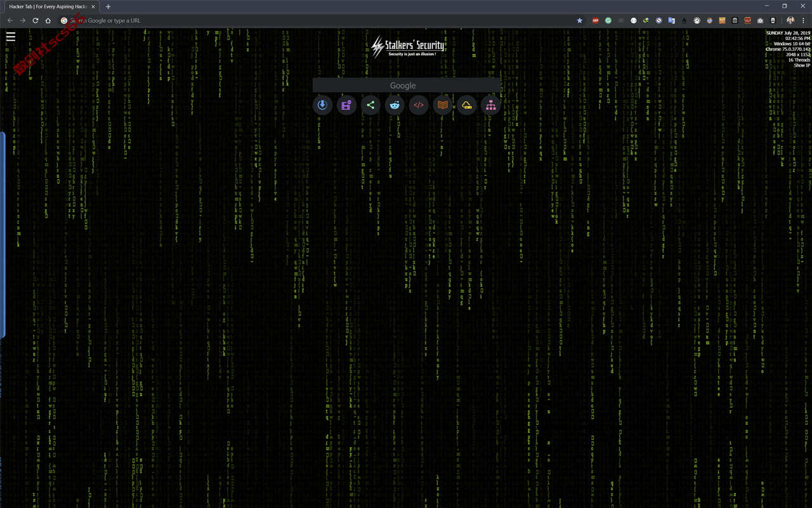The image size is (812, 508).
Task: Go to the Chrome home page
Action: (x=48, y=20)
